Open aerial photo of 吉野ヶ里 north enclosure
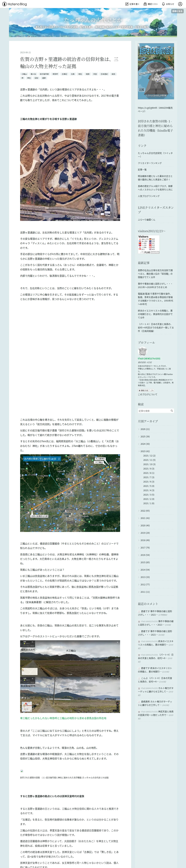Screen dimensions: 186x868 pyautogui.click(x=70, y=175)
